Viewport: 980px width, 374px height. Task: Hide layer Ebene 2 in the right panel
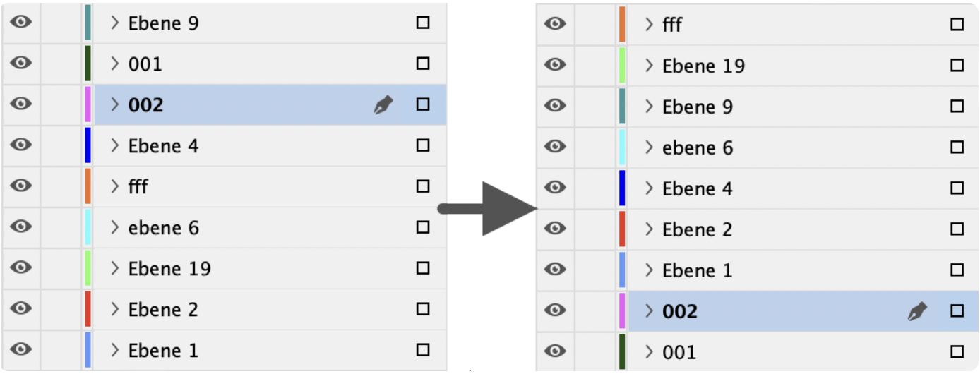pyautogui.click(x=556, y=229)
